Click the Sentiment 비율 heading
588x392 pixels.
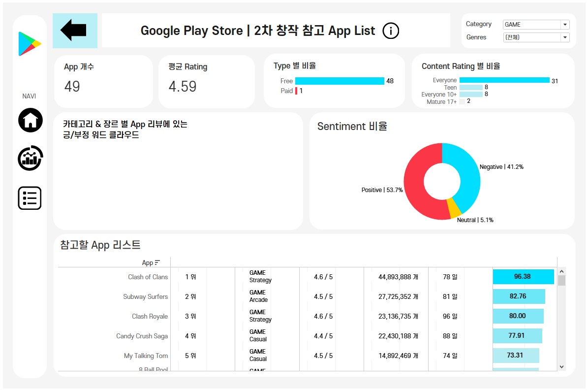click(x=352, y=126)
